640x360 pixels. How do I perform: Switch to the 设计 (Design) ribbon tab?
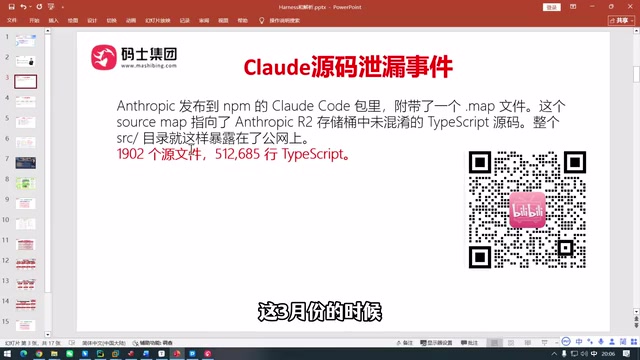[92, 20]
